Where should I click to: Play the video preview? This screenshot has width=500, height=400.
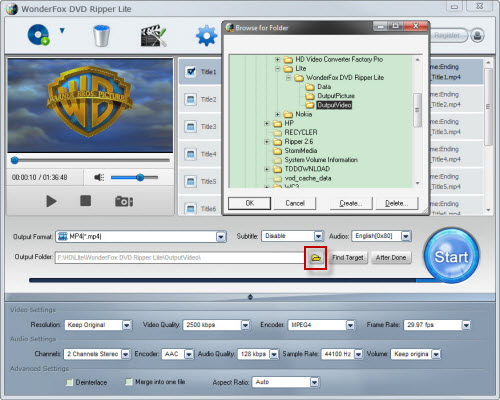click(x=51, y=201)
